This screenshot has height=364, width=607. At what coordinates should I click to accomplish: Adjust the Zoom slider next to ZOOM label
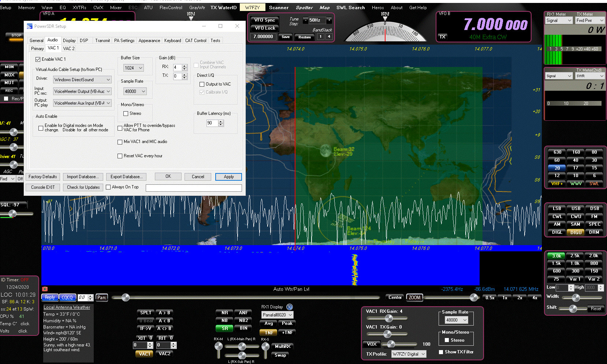click(x=474, y=297)
